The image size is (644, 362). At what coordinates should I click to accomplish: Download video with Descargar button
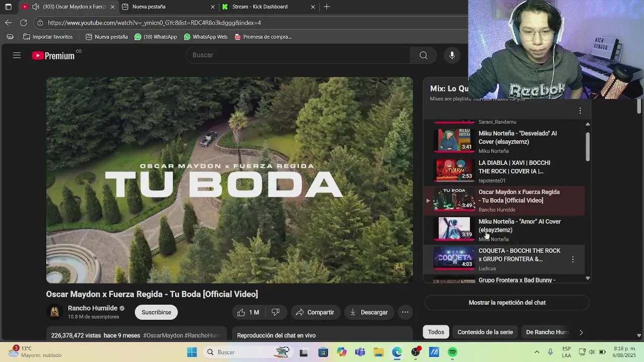[369, 312]
